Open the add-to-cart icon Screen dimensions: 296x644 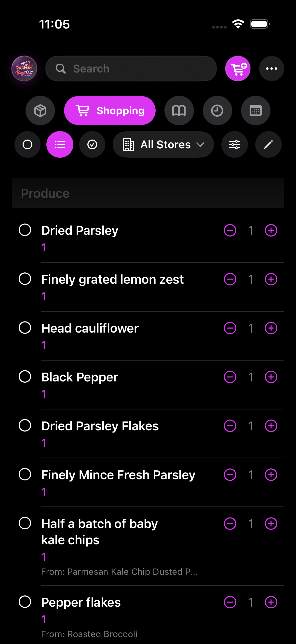(238, 68)
